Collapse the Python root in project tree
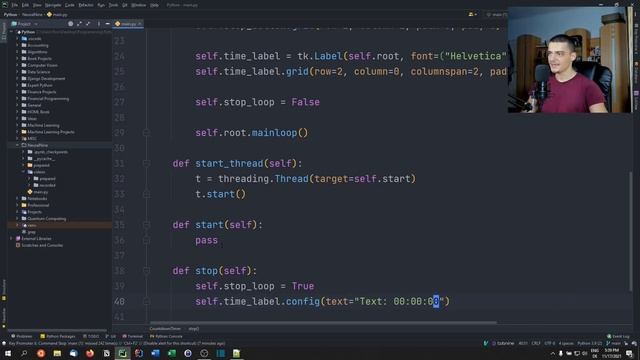640x360 pixels. 12,32
